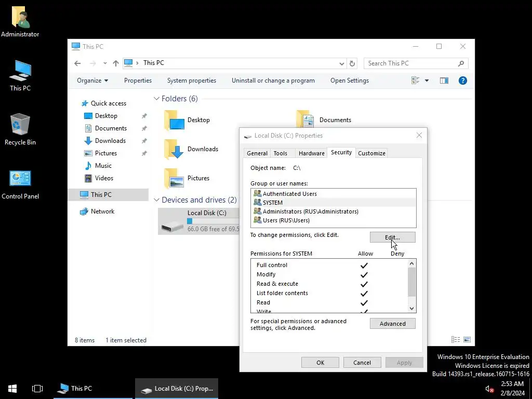
Task: Open Task View on the taskbar
Action: click(37, 389)
